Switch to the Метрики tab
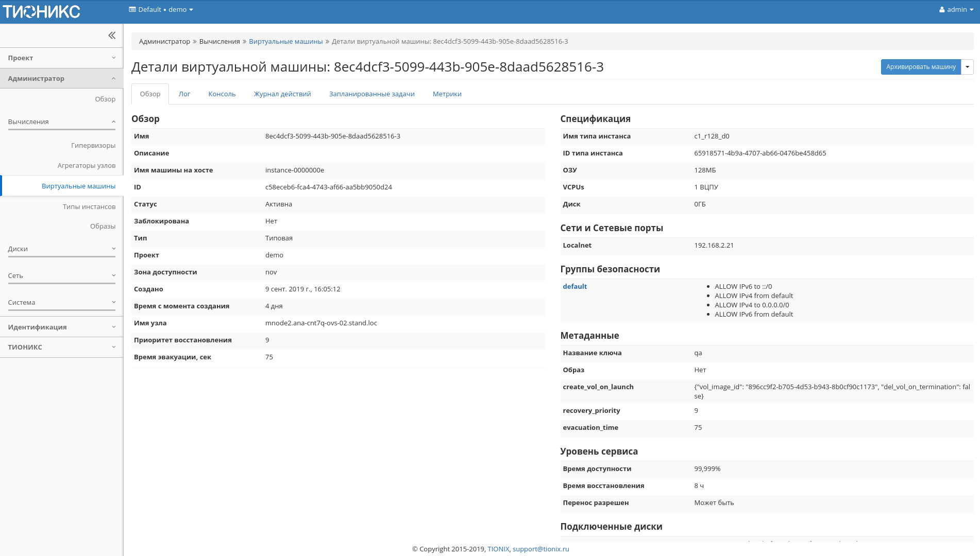Viewport: 980px width, 556px height. point(447,94)
